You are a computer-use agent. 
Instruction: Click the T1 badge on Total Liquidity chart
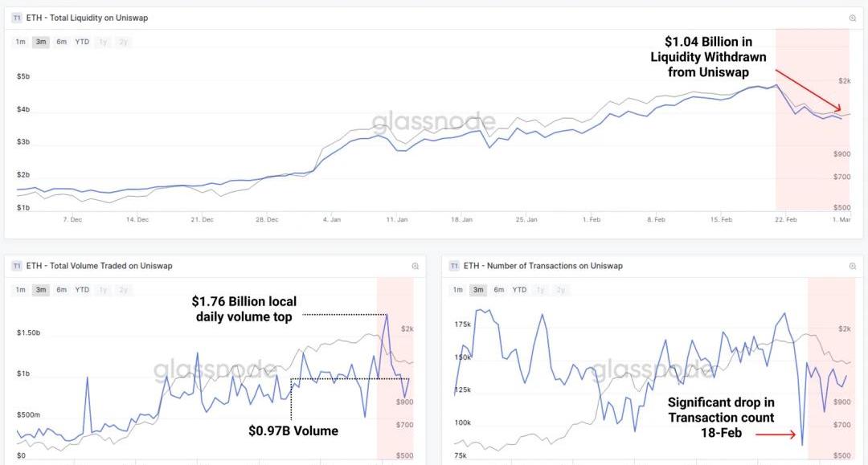point(17,18)
